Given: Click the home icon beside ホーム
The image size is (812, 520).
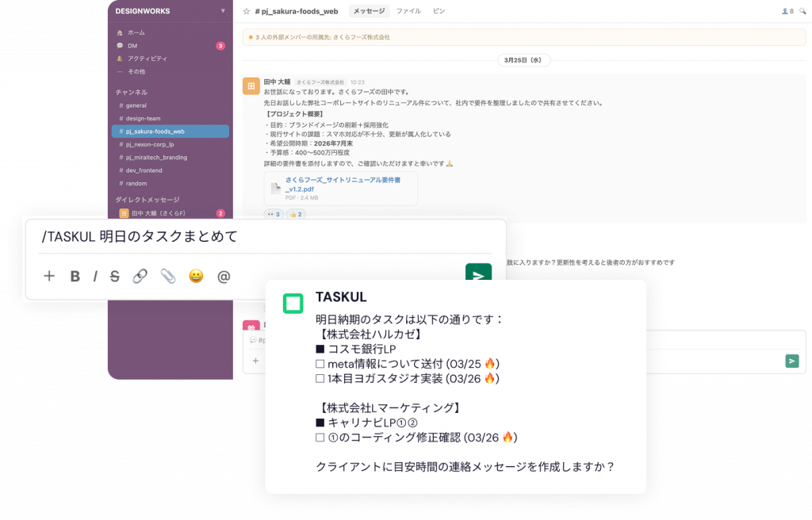Looking at the screenshot, I should coord(121,32).
